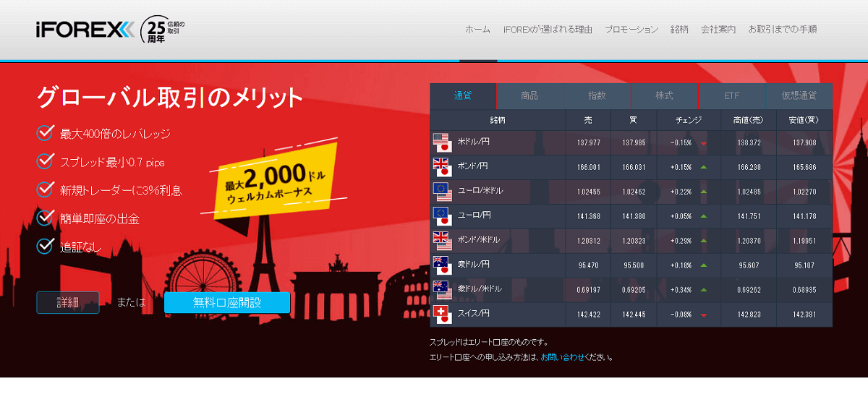Open the 銘柄 menu item
This screenshot has width=868, height=397.
tap(679, 30)
